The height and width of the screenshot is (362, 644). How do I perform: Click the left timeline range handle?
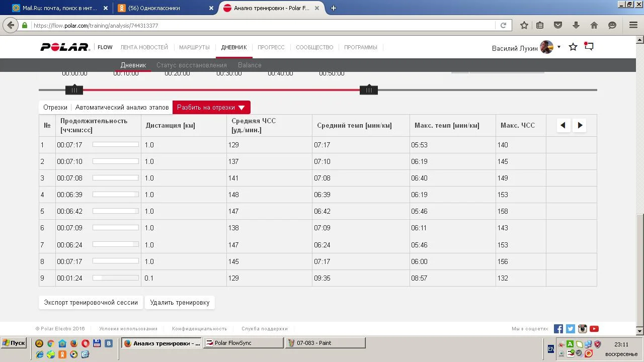coord(74,90)
